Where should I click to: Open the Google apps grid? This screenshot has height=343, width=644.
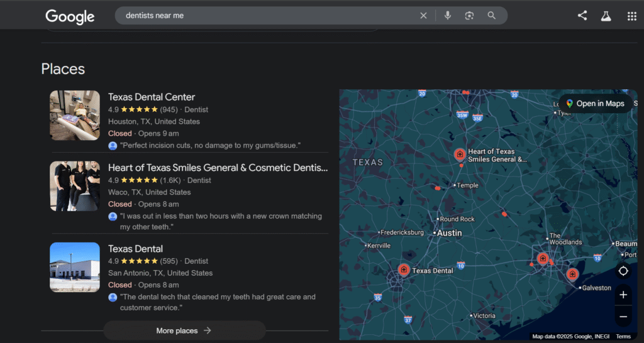(631, 16)
